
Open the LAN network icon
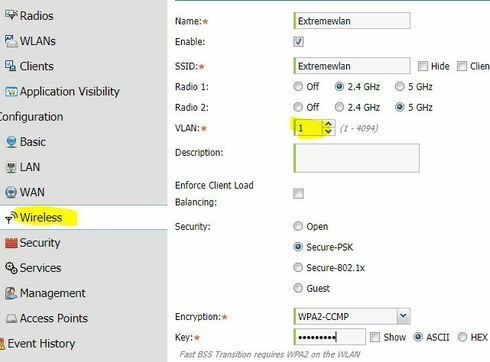[x=11, y=167]
